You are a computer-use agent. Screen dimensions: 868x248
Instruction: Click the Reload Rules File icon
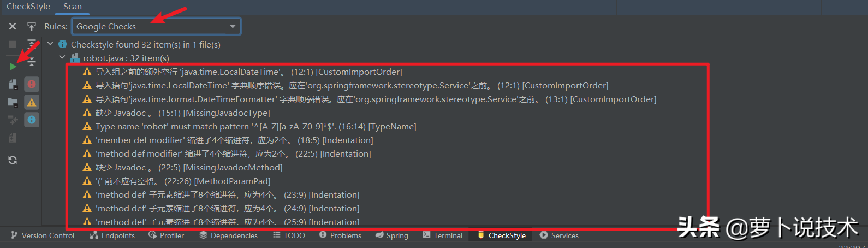[13, 160]
